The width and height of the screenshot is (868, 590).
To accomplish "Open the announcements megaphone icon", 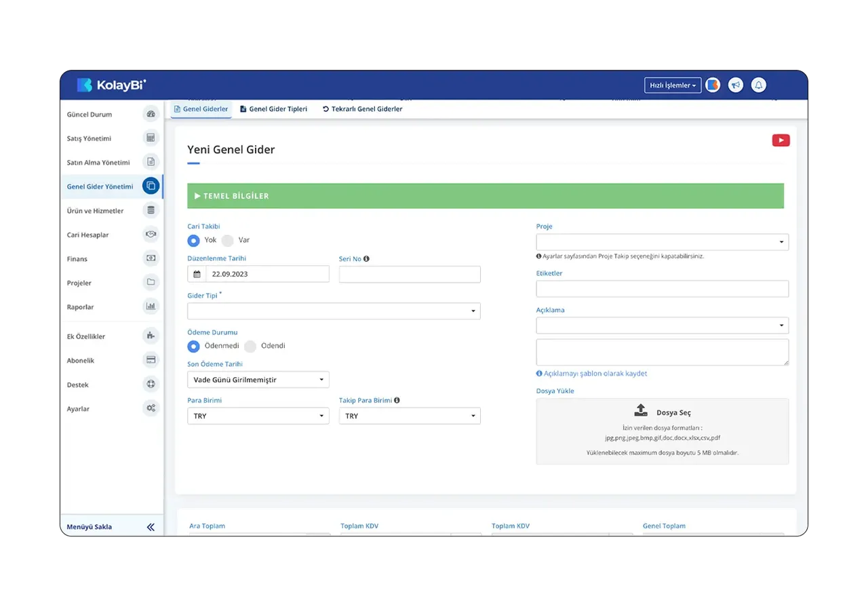I will point(736,85).
